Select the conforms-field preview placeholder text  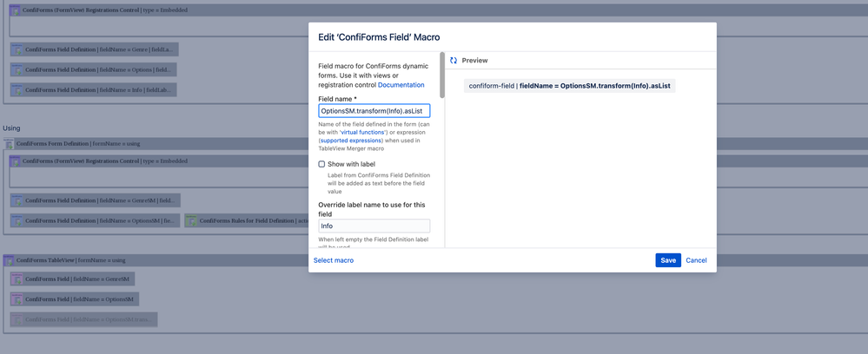tap(570, 86)
